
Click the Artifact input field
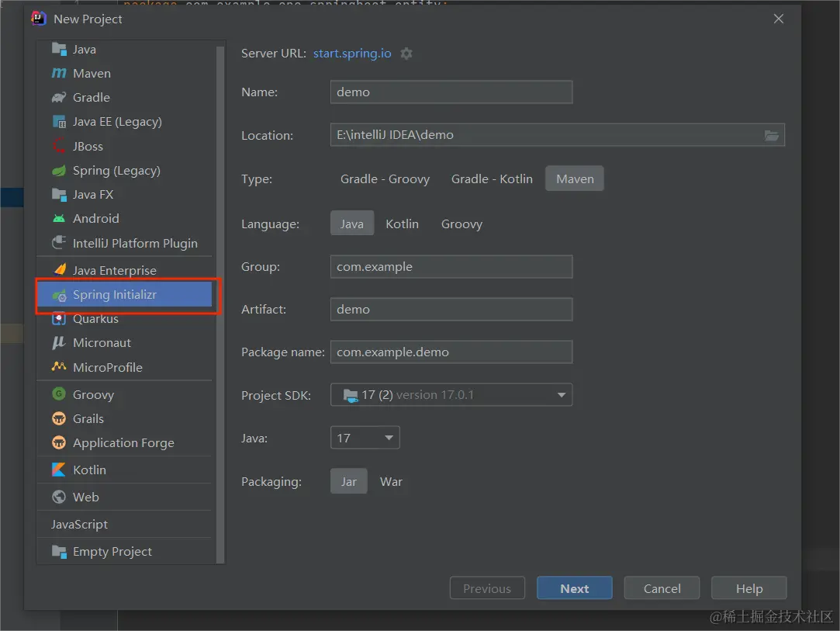click(451, 310)
